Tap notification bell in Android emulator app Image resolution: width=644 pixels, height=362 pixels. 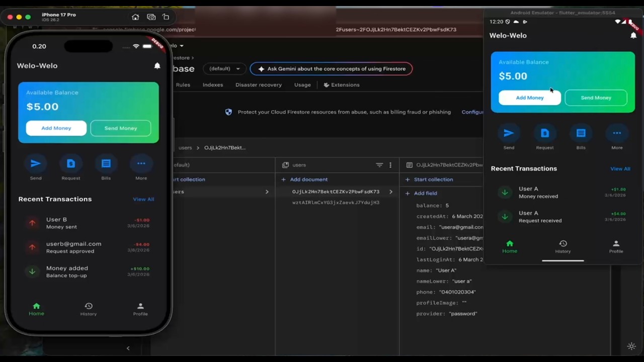(x=633, y=35)
